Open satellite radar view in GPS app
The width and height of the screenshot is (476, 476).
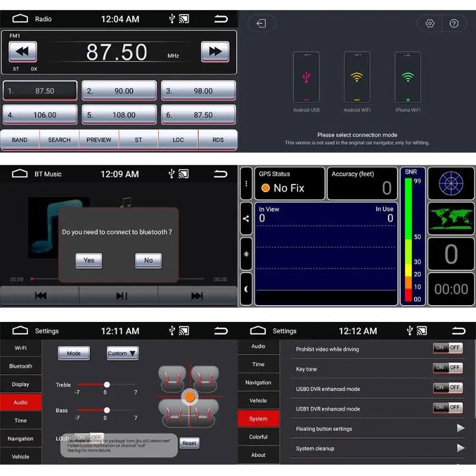click(x=451, y=183)
